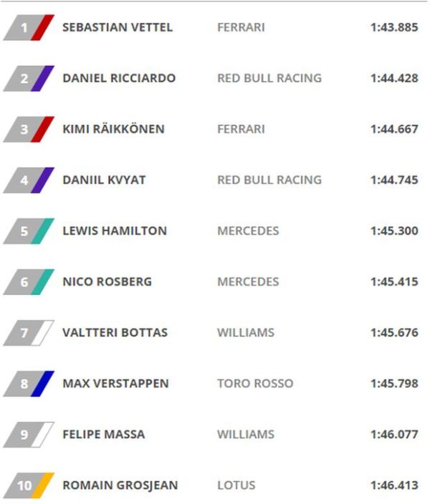Image resolution: width=430 pixels, height=504 pixels.
Task: Open Daniel Ricciardo driver name
Action: [x=119, y=79]
